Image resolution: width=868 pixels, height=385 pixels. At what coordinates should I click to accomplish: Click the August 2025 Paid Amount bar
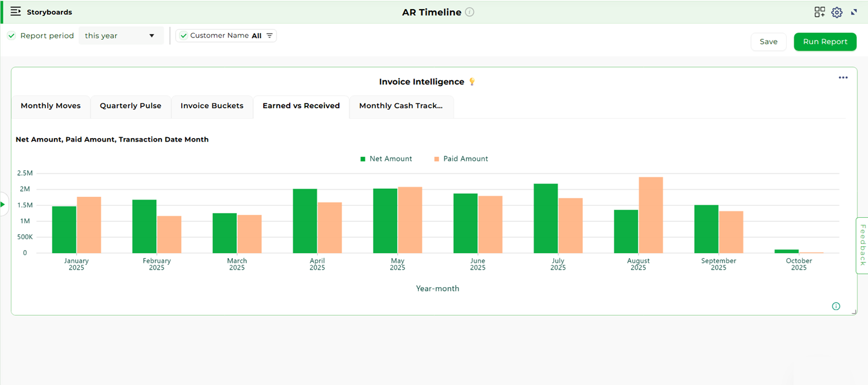tap(650, 215)
